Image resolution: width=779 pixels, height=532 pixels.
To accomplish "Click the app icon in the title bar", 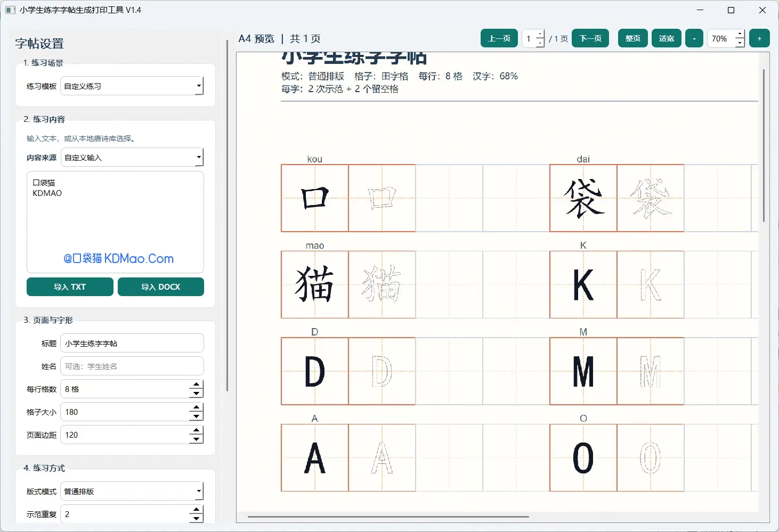I will coord(10,10).
